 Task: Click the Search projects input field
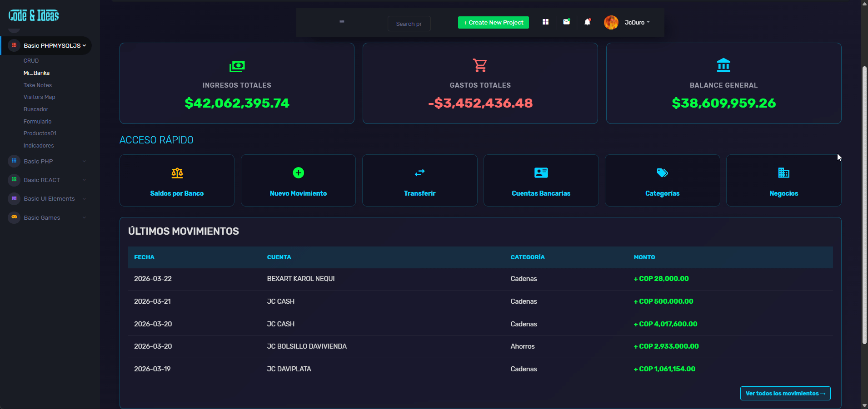tap(409, 24)
